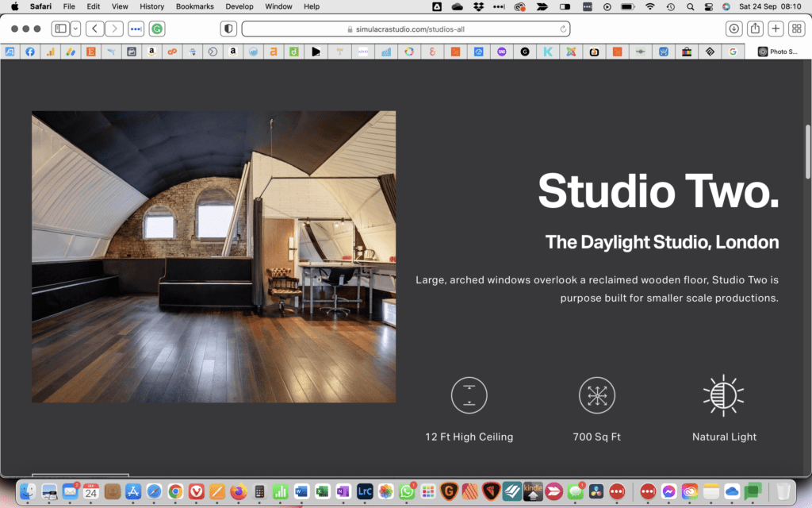Screen dimensions: 812x508
Task: Open the Develop menu
Action: (239, 6)
